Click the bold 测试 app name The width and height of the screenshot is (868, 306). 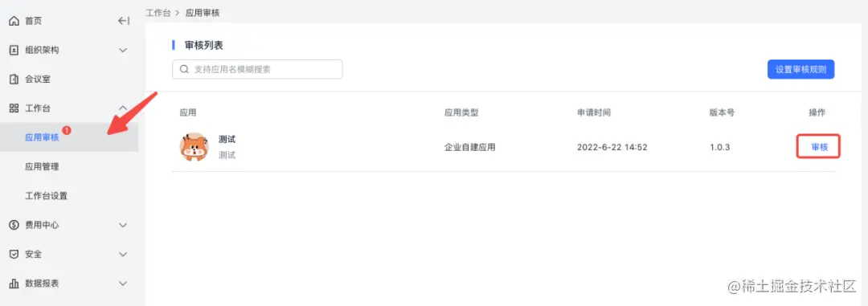point(227,139)
